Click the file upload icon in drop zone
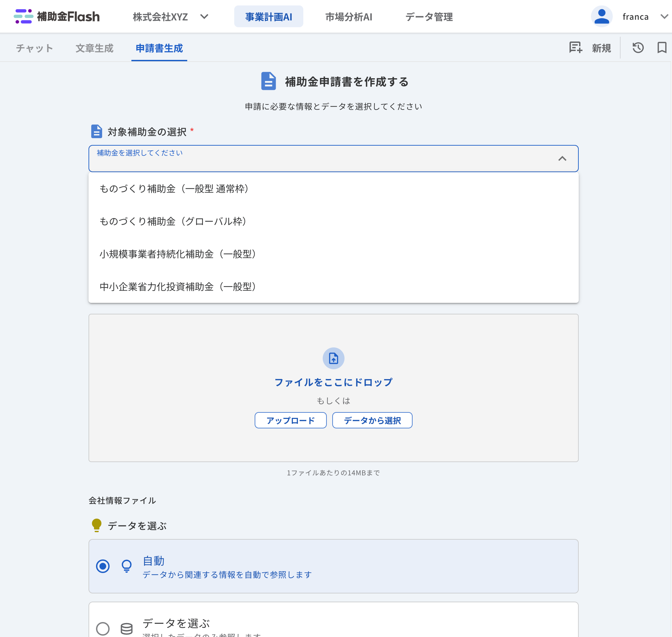 (333, 358)
